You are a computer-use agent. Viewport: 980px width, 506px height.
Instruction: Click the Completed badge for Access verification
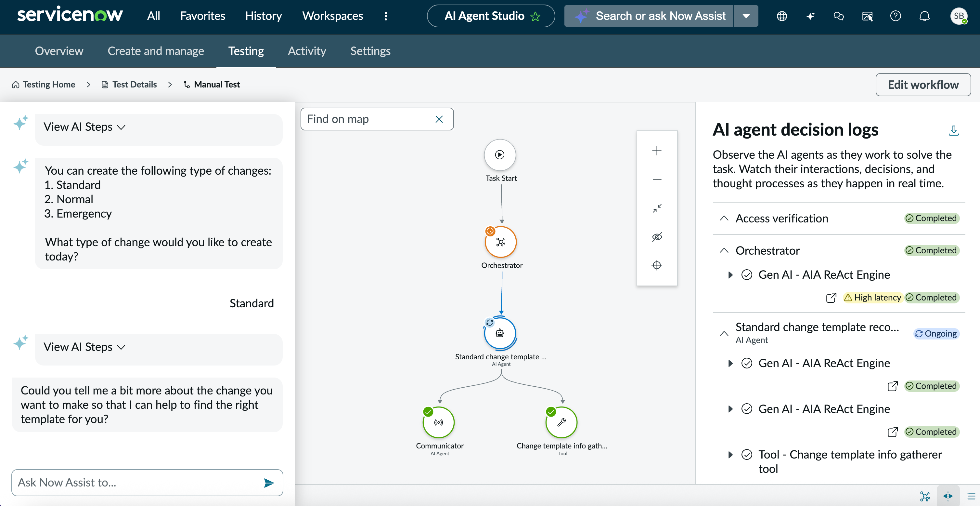[x=931, y=218]
